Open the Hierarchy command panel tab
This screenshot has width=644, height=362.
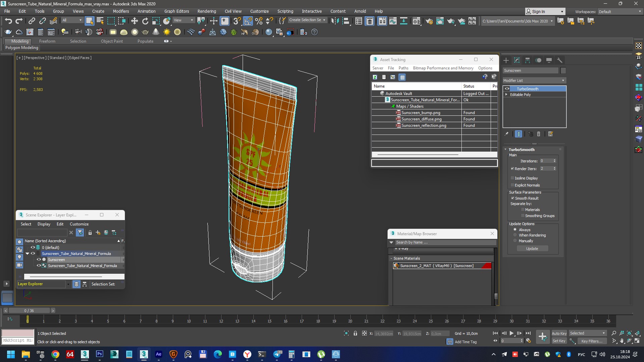[528, 60]
